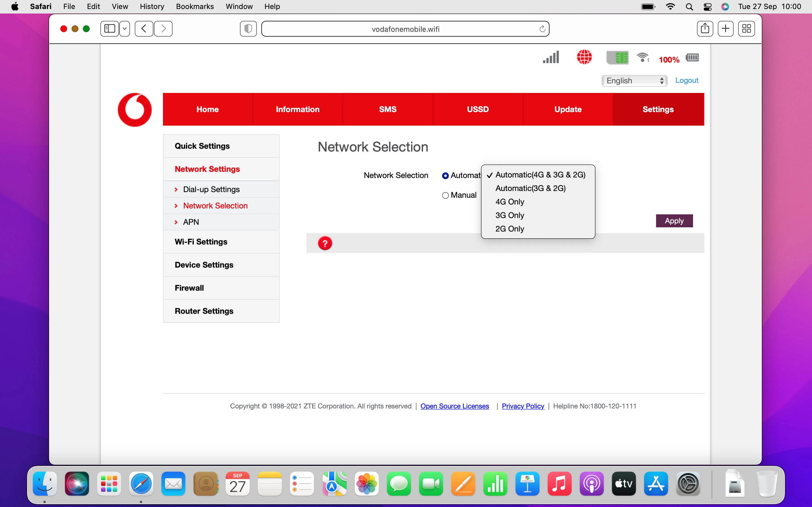Screen dimensions: 812x507
Task: Open the History menu
Action: click(152, 6)
